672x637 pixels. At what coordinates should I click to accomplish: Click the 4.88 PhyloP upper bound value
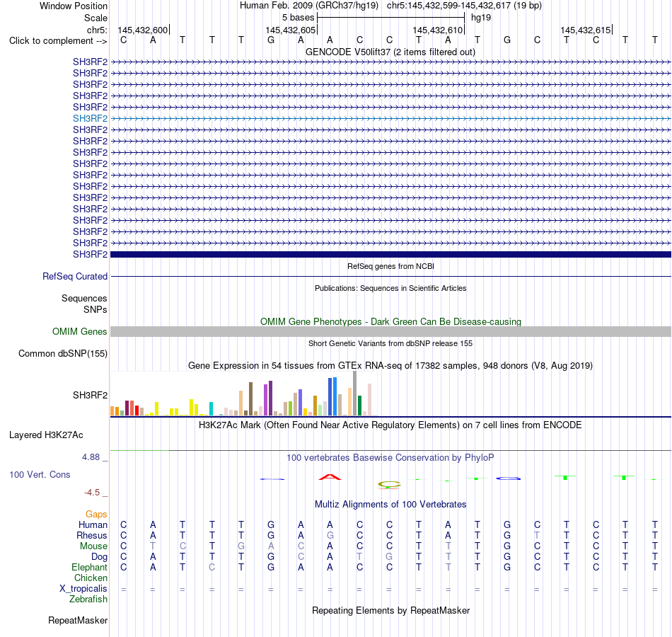tap(91, 457)
